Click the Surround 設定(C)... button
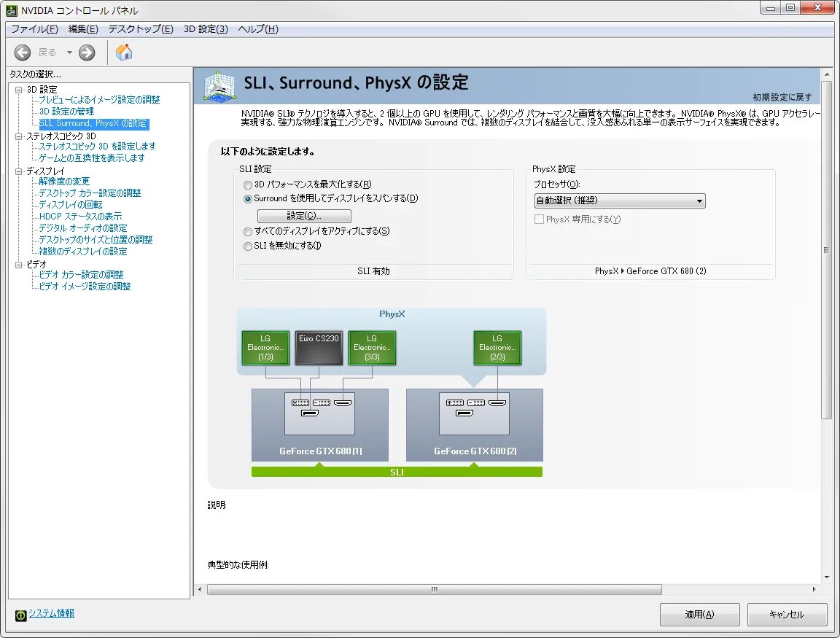The height and width of the screenshot is (638, 840). [304, 216]
